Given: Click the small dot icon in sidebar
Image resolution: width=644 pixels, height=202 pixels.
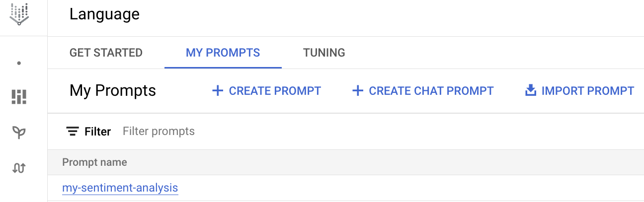Looking at the screenshot, I should tap(19, 64).
